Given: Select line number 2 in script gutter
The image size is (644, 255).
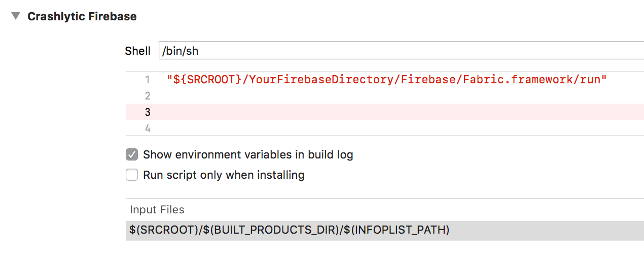Looking at the screenshot, I should [148, 96].
